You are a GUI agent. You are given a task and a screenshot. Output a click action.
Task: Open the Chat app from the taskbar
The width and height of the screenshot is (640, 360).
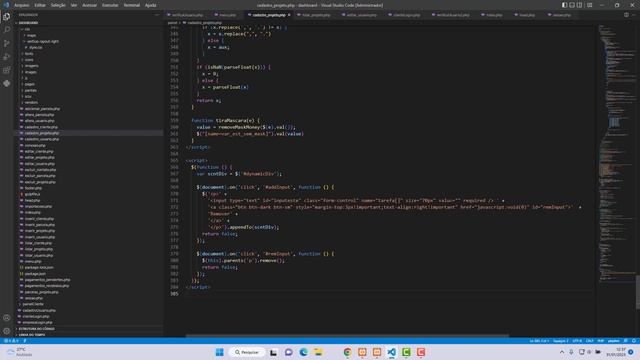(x=289, y=352)
